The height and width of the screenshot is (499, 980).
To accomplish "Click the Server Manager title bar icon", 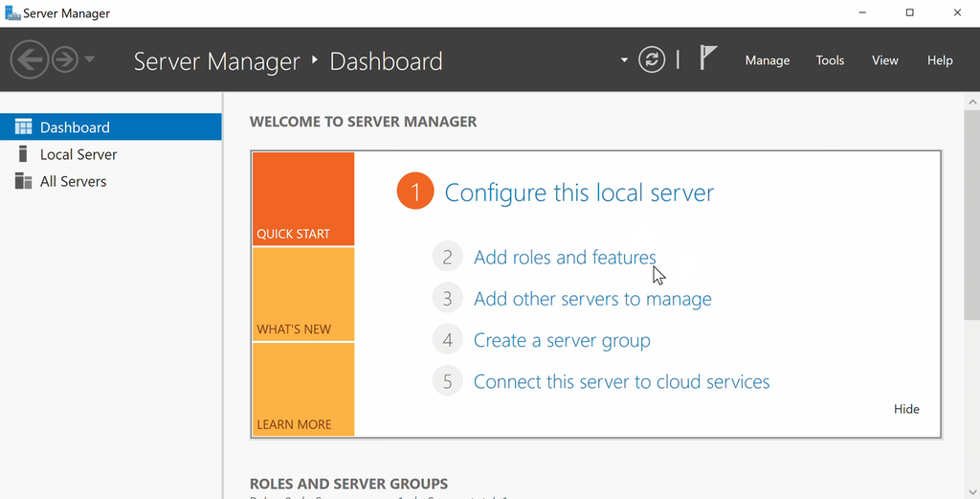I will pyautogui.click(x=12, y=12).
